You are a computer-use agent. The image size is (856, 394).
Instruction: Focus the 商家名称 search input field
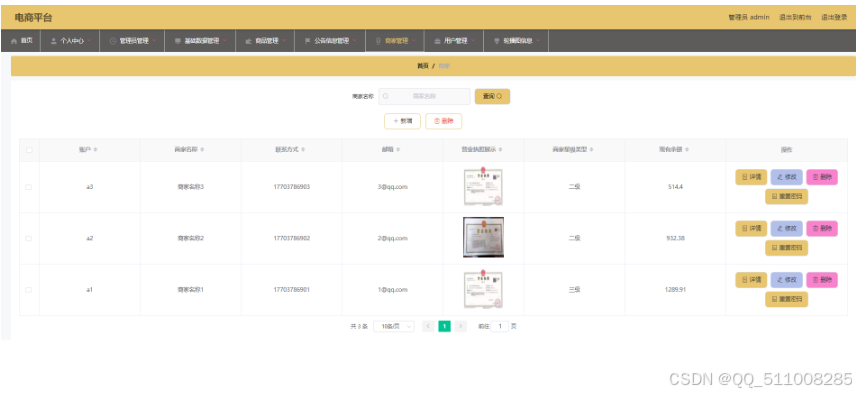coord(424,97)
